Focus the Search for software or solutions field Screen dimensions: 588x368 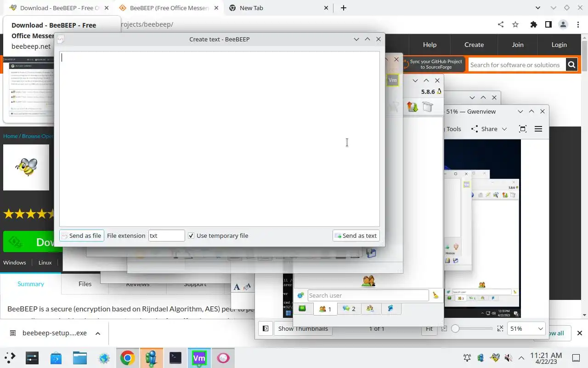(517, 65)
